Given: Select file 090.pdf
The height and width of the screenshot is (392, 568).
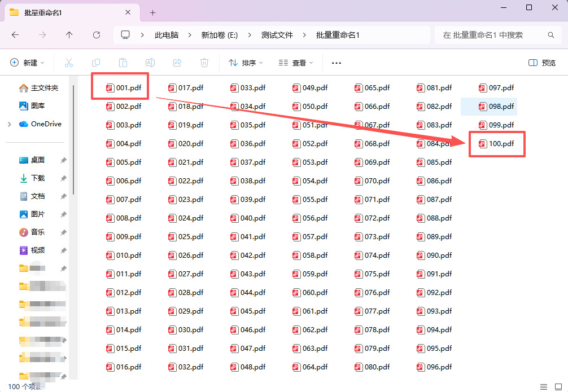Looking at the screenshot, I should point(434,255).
